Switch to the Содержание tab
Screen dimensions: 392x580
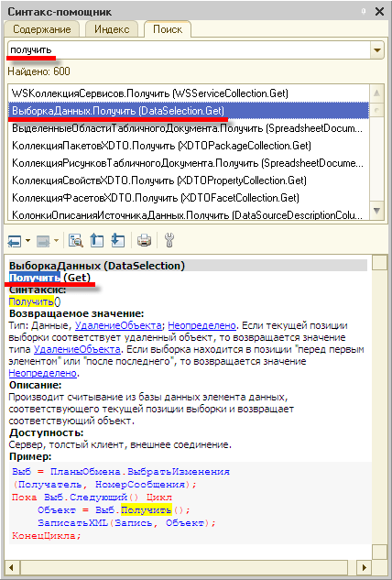click(42, 29)
